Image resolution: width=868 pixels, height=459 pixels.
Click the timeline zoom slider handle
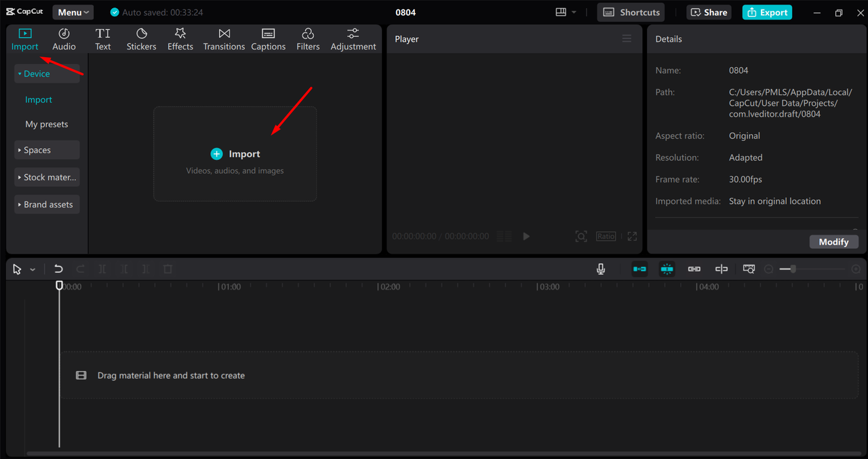(x=792, y=269)
